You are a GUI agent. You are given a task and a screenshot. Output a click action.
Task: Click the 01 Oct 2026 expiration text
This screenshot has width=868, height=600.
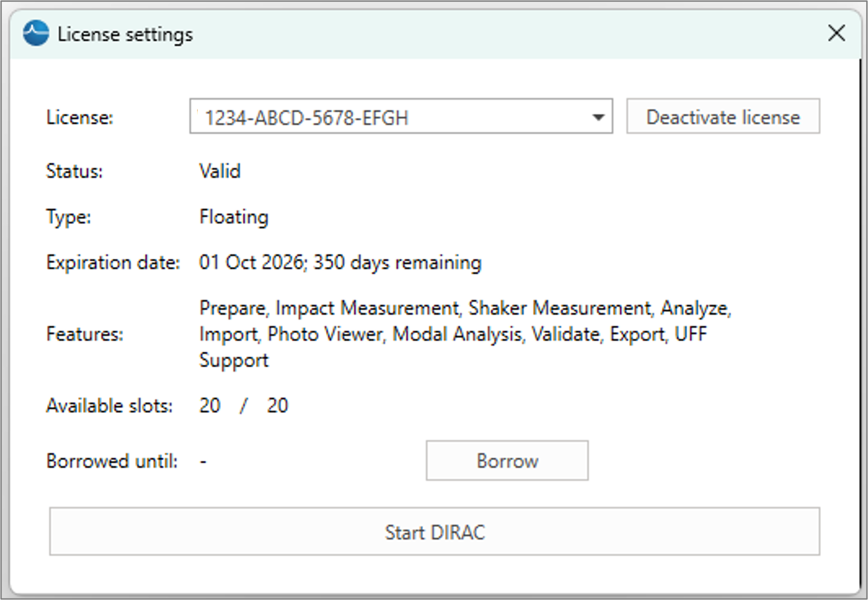point(340,263)
